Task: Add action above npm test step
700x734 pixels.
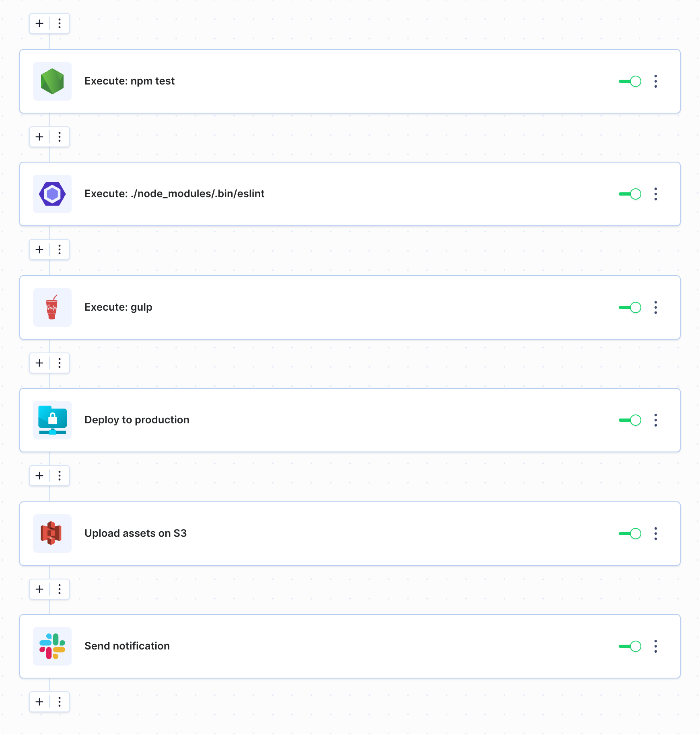Action: tap(39, 23)
